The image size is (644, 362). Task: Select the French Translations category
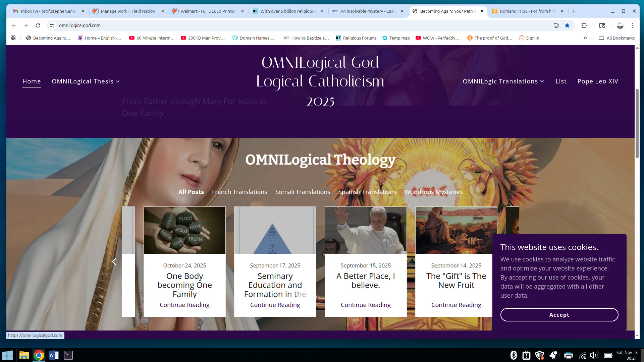239,192
